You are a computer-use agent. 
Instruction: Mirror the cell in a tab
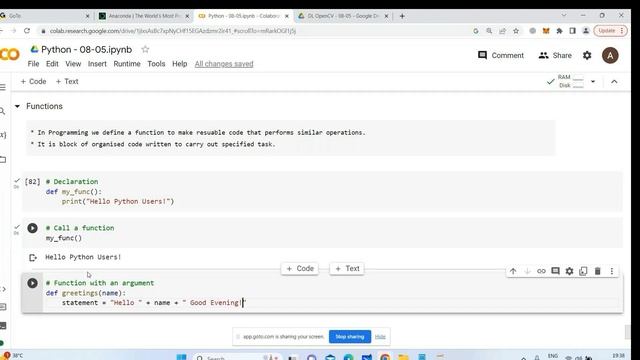pyautogui.click(x=583, y=271)
